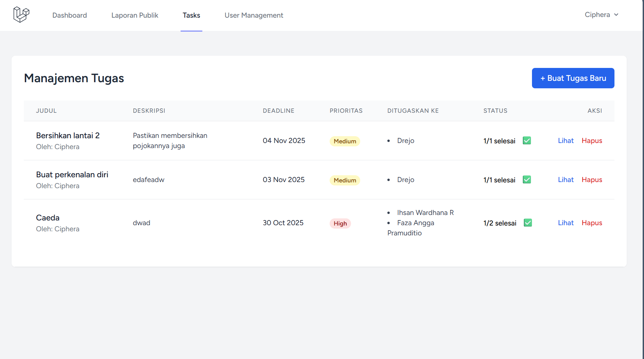The width and height of the screenshot is (644, 359).
Task: Select the title Buat perkenalan diri
Action: point(72,175)
